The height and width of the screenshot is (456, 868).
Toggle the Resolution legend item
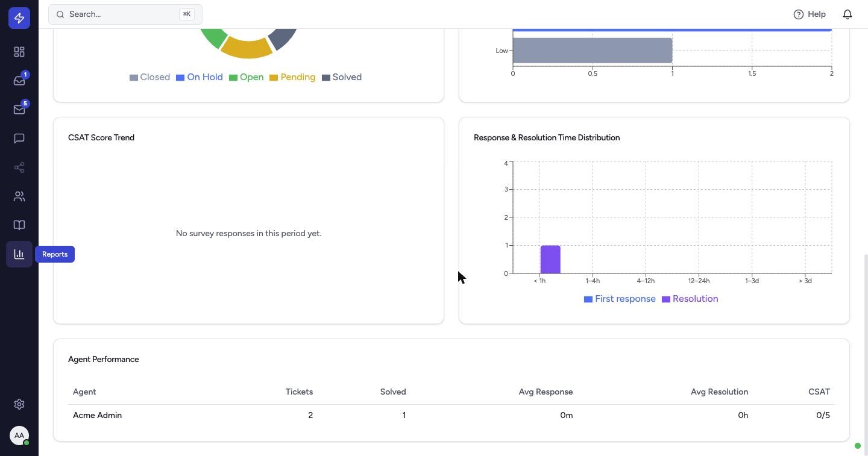click(x=690, y=299)
